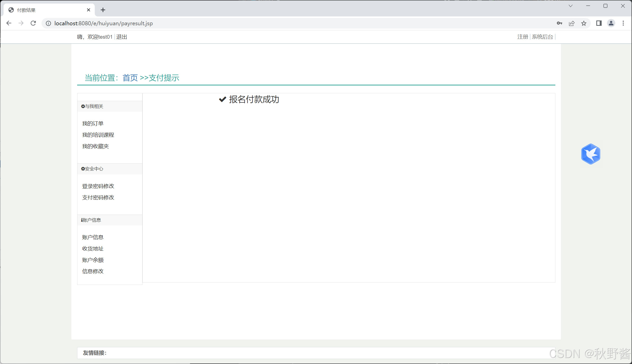The height and width of the screenshot is (364, 632).
Task: Click the 首页 breadcrumb link
Action: (x=130, y=78)
